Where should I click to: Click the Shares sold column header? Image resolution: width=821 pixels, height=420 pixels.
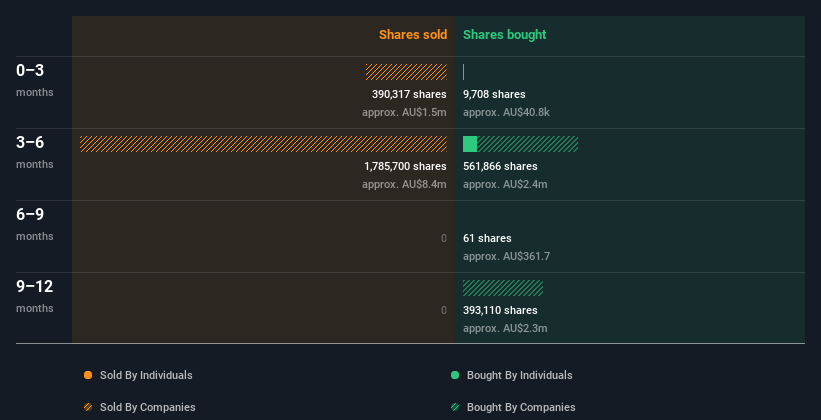pyautogui.click(x=413, y=35)
